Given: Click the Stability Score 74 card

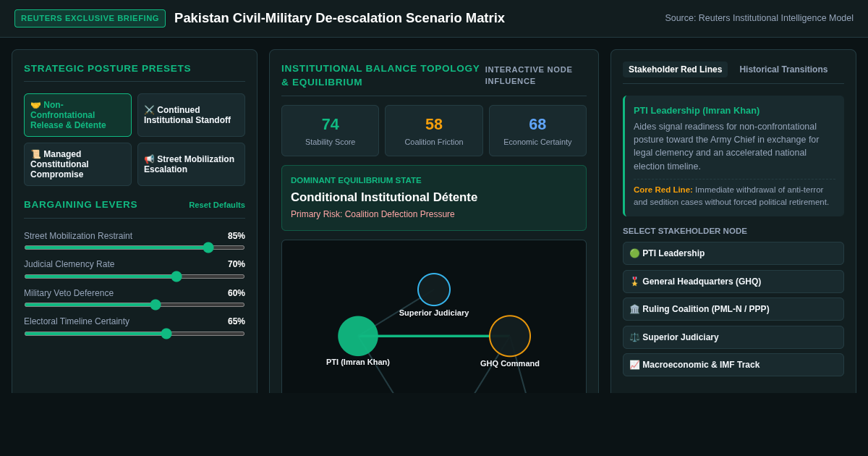Looking at the screenshot, I should coord(330,130).
